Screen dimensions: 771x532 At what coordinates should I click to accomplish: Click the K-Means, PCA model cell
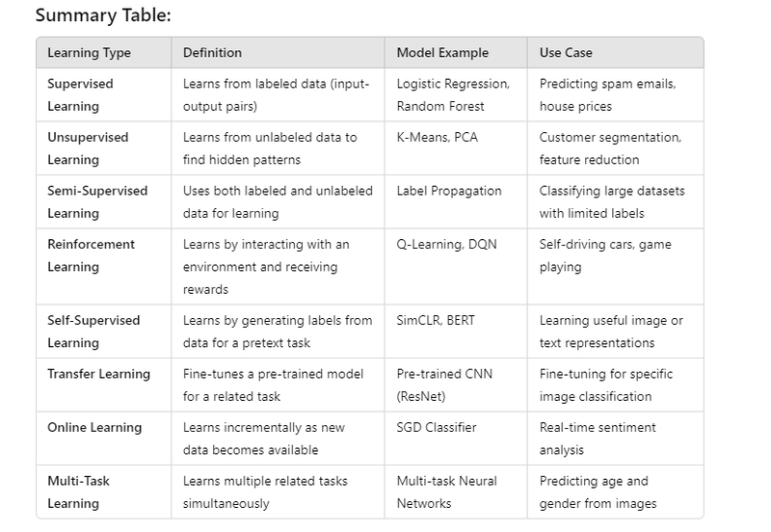click(438, 137)
